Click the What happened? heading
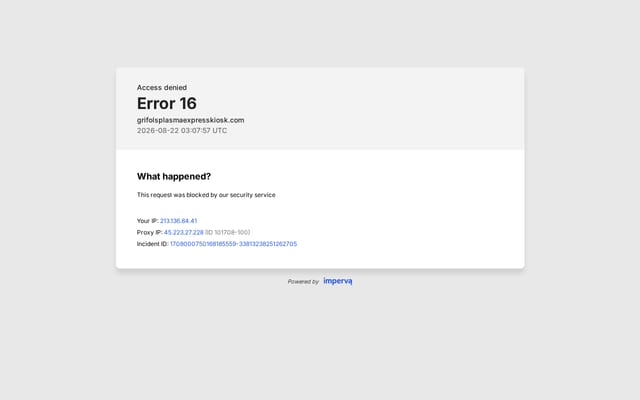 coord(174,176)
